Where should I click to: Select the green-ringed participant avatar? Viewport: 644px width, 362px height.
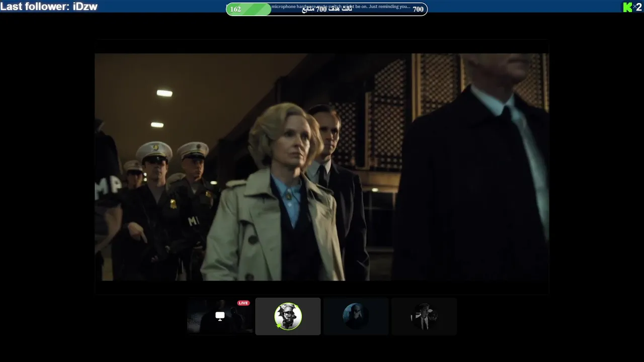point(288,316)
